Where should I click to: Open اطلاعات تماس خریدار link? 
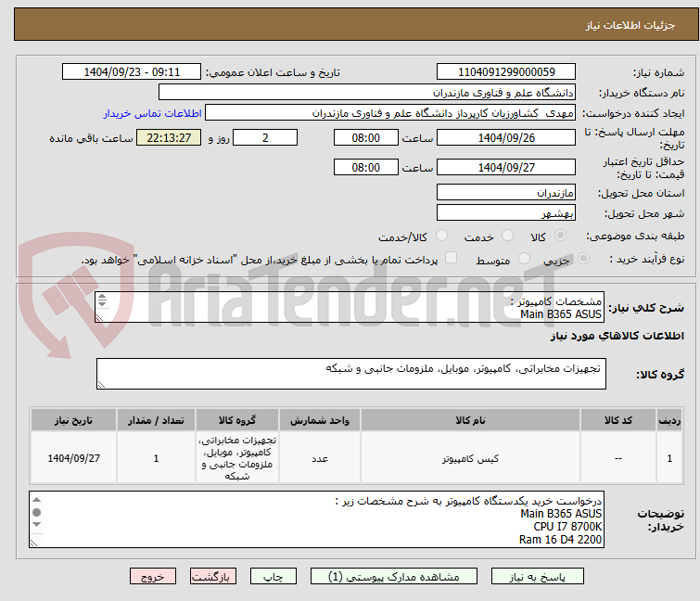coord(153,113)
